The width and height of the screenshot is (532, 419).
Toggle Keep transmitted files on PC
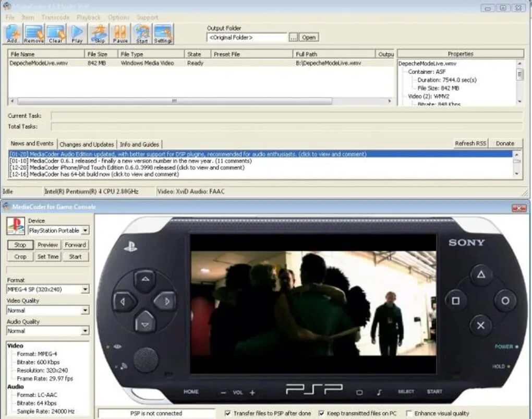coord(321,414)
